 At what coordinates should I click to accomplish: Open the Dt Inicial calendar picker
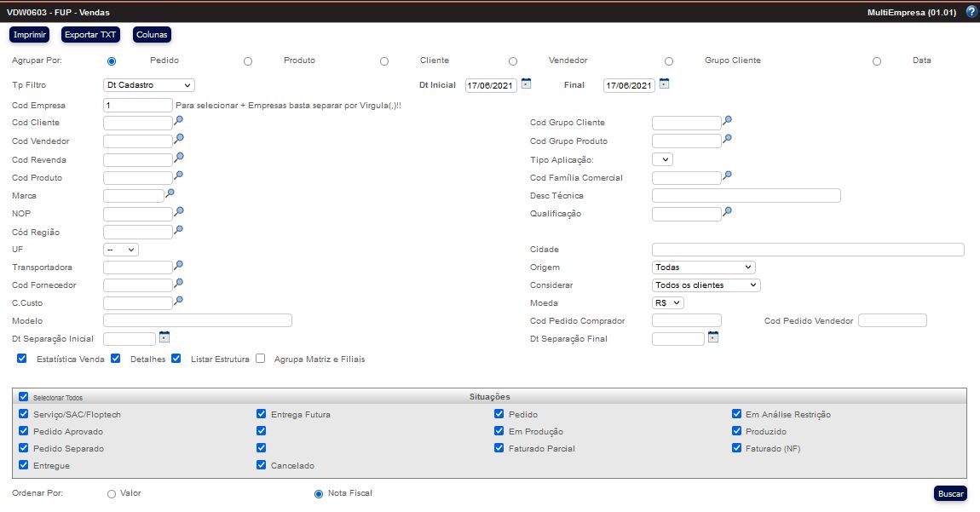point(526,83)
